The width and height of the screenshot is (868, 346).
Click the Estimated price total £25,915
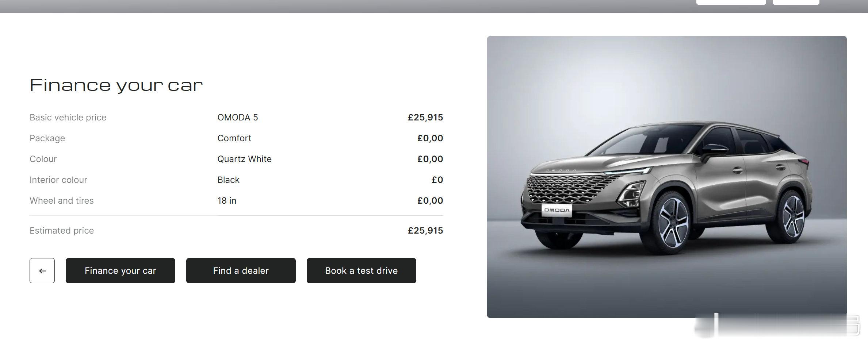coord(425,231)
